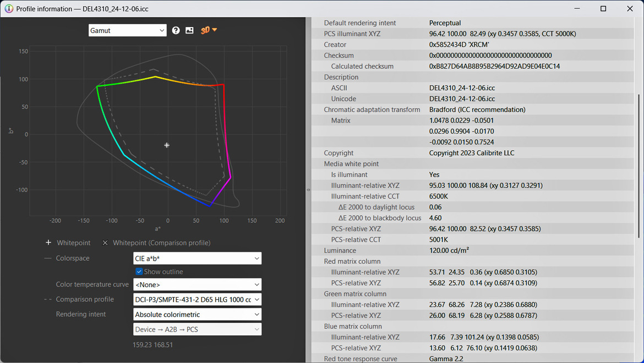The image size is (644, 363).
Task: Open the Rendering intent Absolute colorimetric dropdown
Action: tap(197, 315)
